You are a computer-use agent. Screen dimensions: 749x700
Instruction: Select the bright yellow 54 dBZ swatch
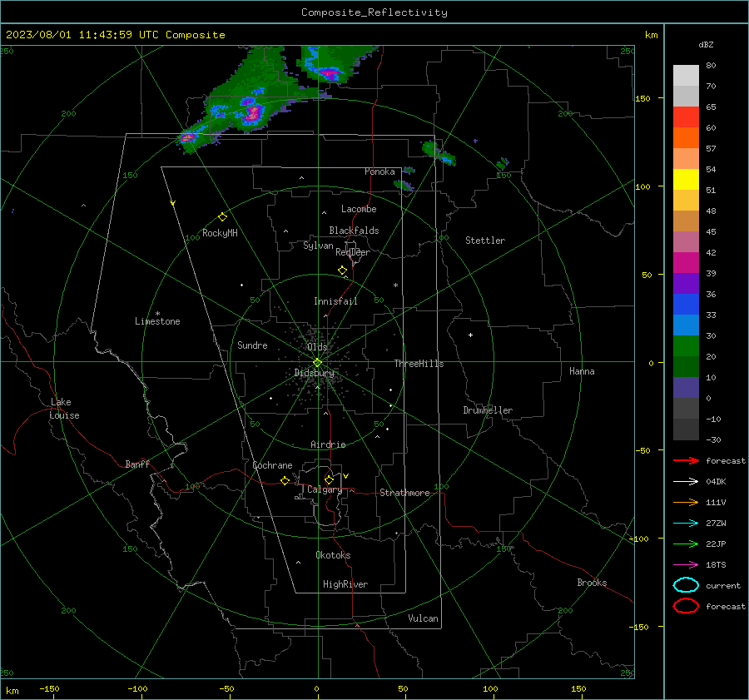click(686, 179)
